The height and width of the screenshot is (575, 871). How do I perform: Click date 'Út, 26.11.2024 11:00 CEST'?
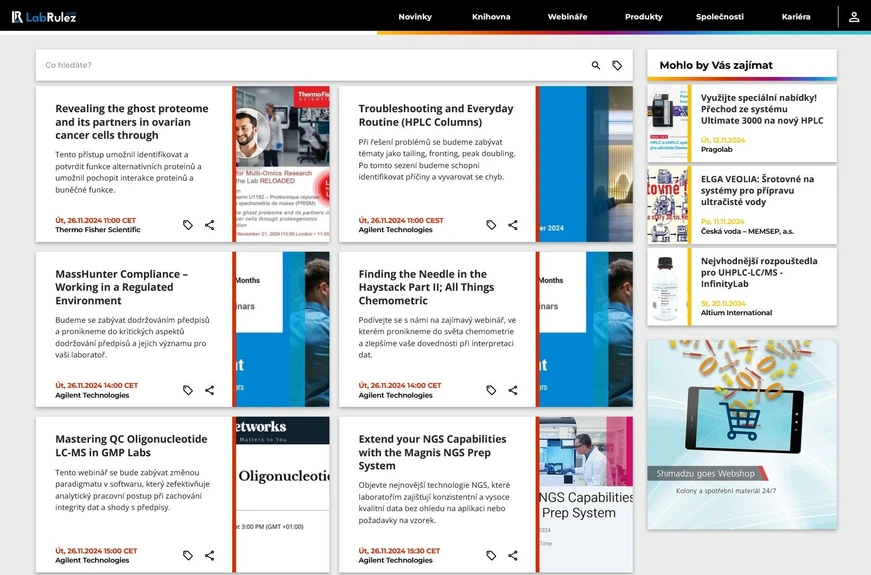point(401,220)
